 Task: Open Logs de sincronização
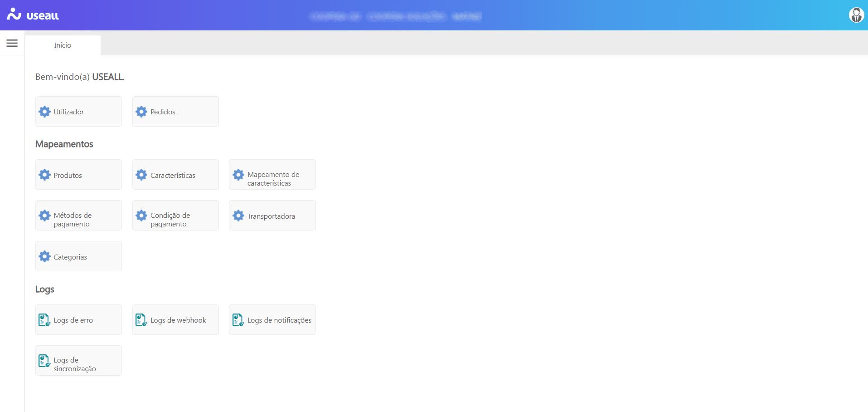tap(78, 361)
